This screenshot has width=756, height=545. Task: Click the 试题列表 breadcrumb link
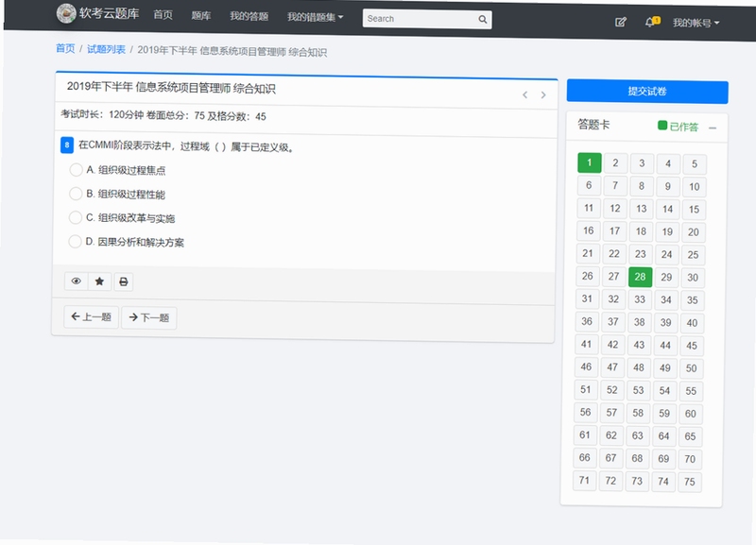click(x=106, y=49)
